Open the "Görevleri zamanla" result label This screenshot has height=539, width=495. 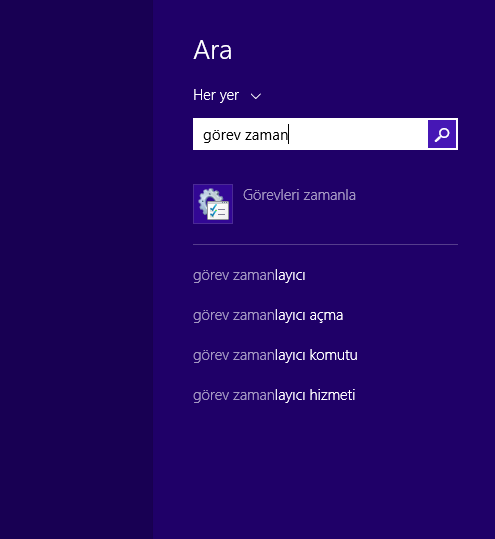point(299,195)
